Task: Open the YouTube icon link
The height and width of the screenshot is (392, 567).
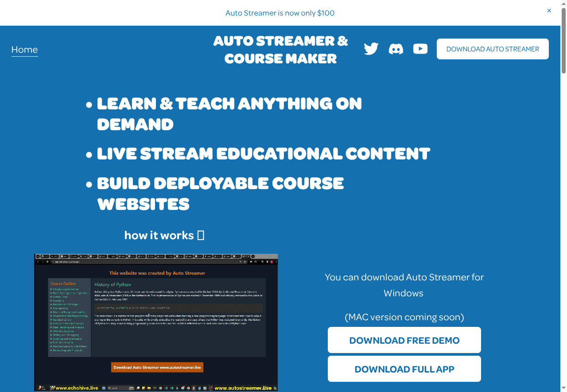Action: point(420,49)
